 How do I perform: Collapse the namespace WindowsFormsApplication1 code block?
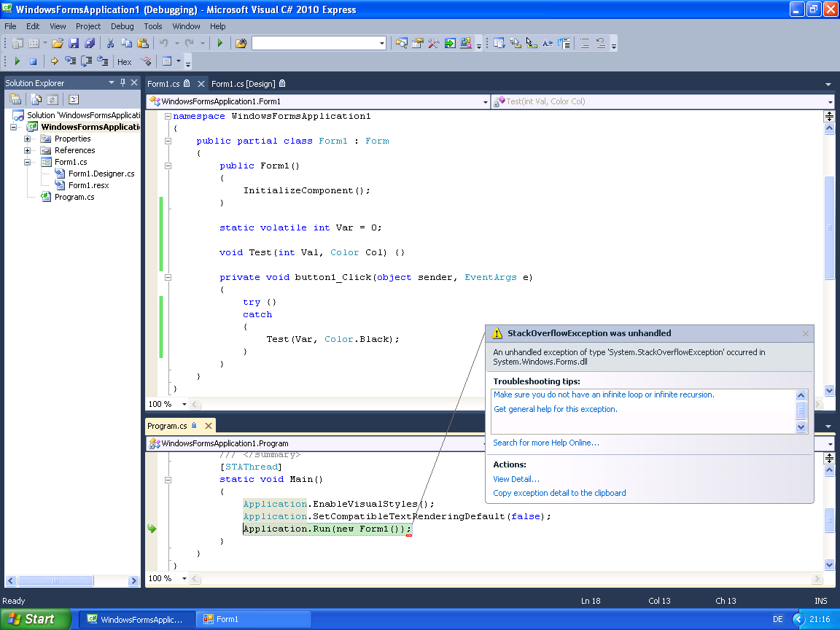168,116
